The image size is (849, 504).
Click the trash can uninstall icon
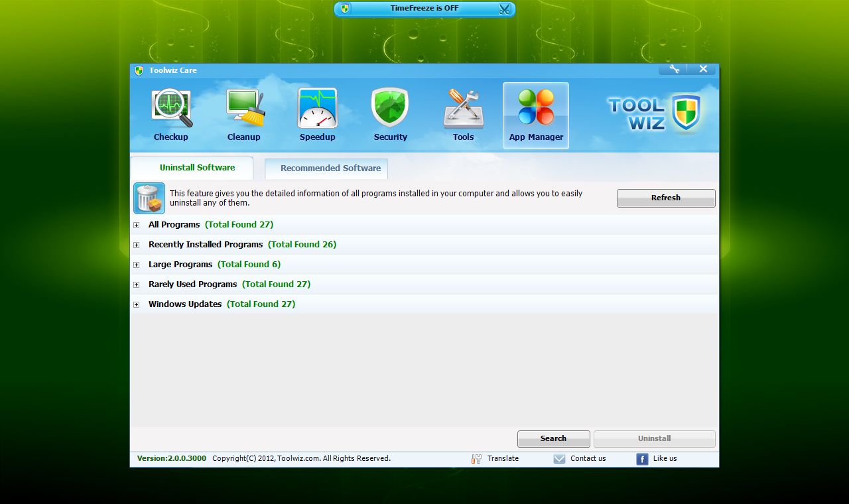149,198
